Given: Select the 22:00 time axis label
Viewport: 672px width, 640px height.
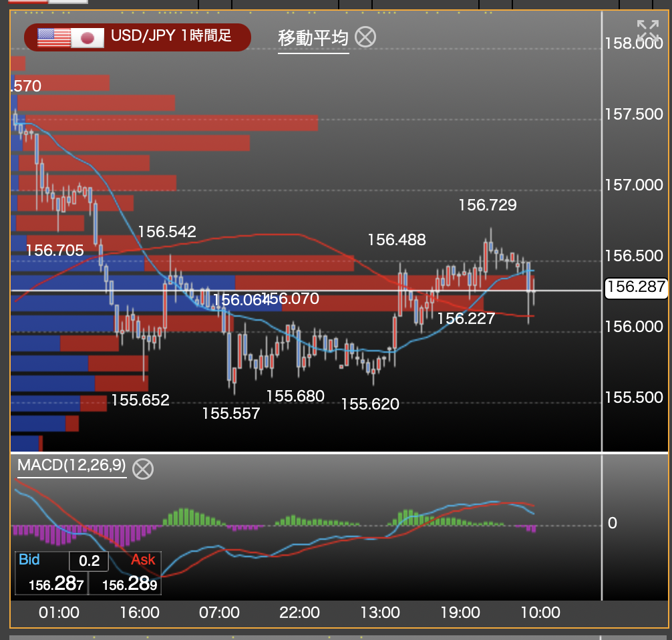Looking at the screenshot, I should click(x=299, y=613).
